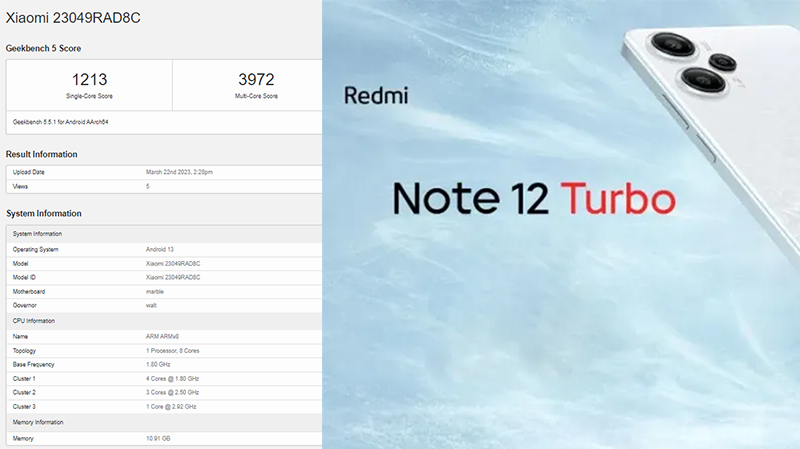
Task: Click the Upload Date label
Action: [x=29, y=172]
